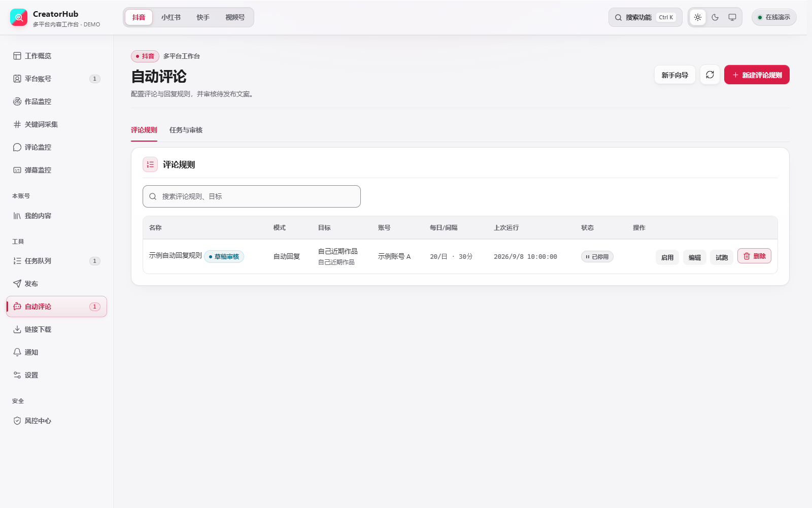The width and height of the screenshot is (812, 508).
Task: Click the 2026/9/8 10:00:00 timestamp
Action: pyautogui.click(x=525, y=257)
